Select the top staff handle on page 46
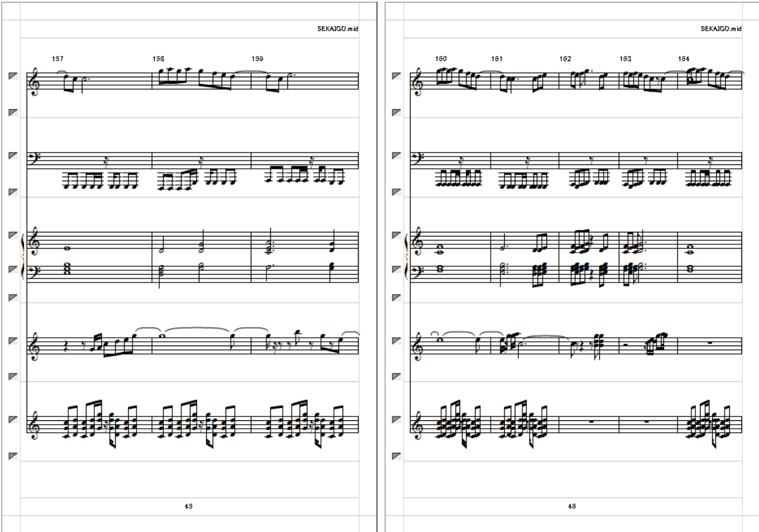Screen dimensions: 759x532 (396, 76)
